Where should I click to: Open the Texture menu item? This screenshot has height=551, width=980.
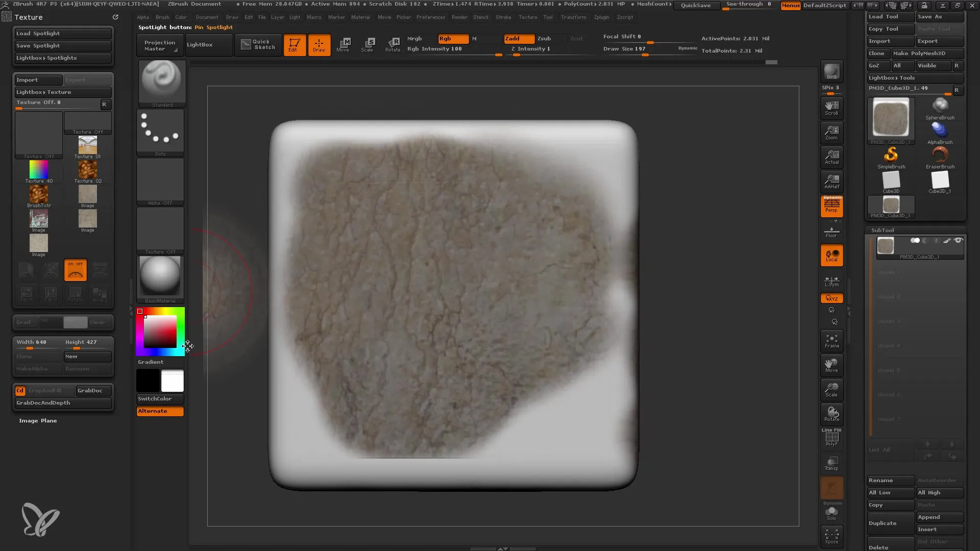(527, 17)
